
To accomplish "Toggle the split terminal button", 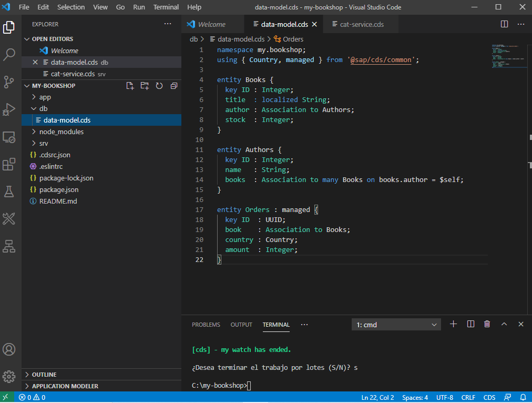I will [x=470, y=325].
